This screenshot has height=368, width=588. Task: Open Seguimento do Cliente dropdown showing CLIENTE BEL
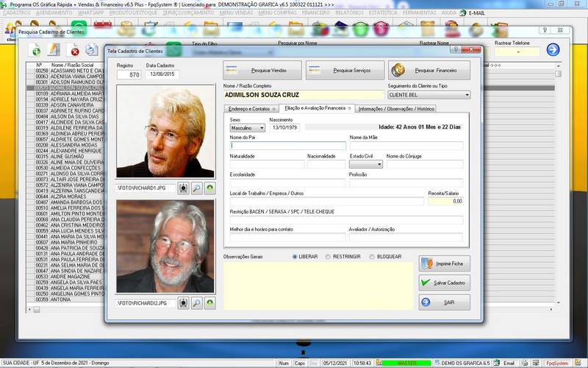point(429,95)
